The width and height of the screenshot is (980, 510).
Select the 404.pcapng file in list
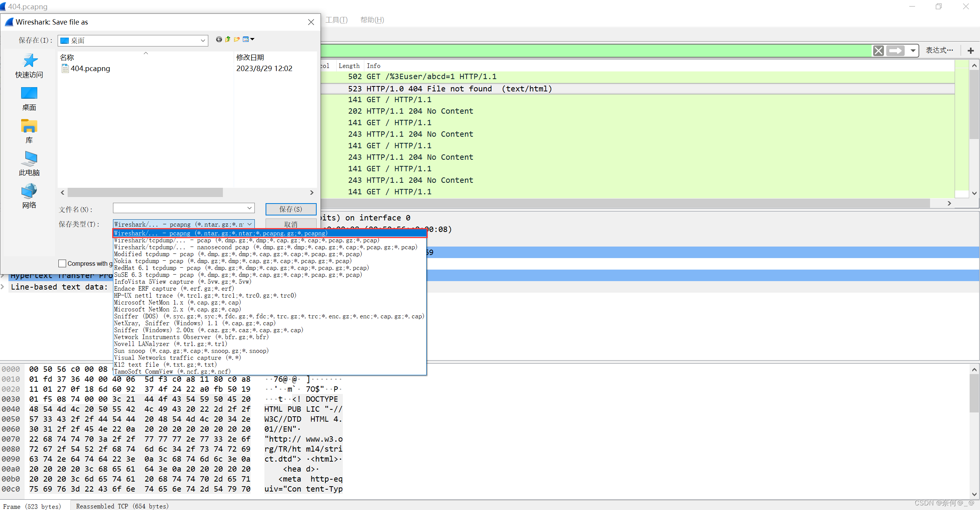[86, 69]
